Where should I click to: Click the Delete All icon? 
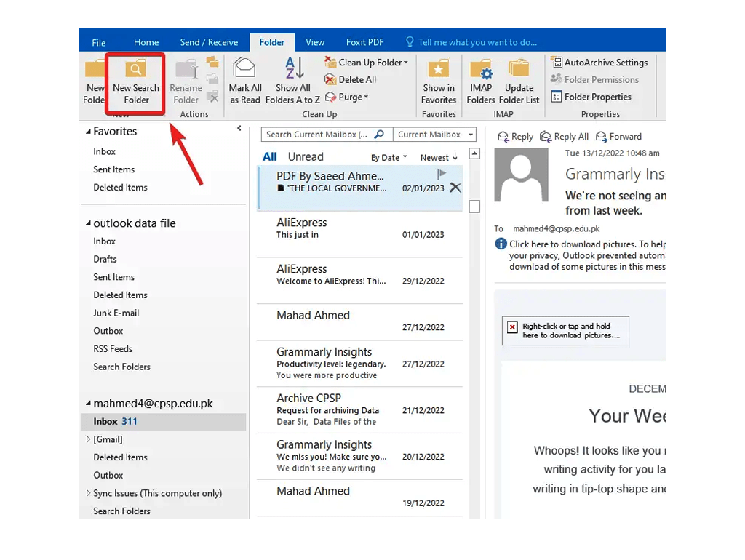point(351,79)
